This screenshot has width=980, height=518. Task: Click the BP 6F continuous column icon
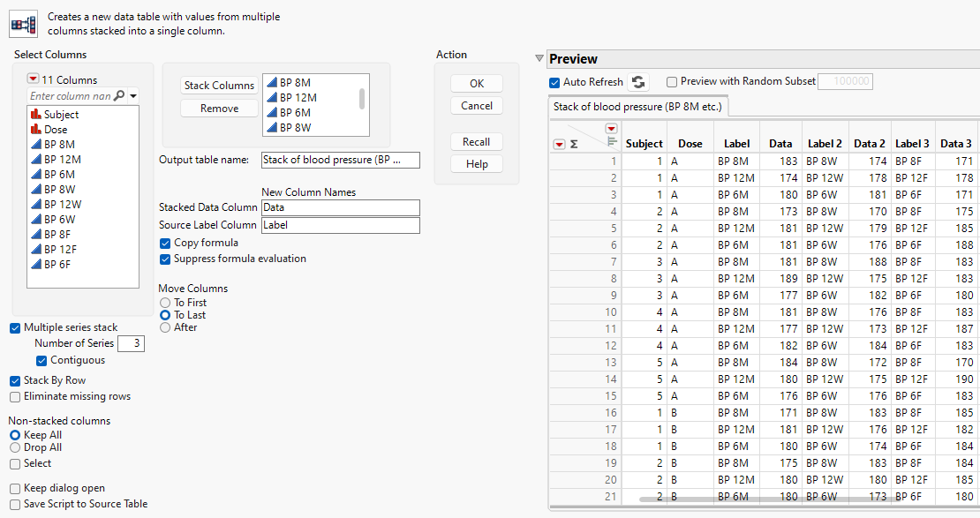36,264
